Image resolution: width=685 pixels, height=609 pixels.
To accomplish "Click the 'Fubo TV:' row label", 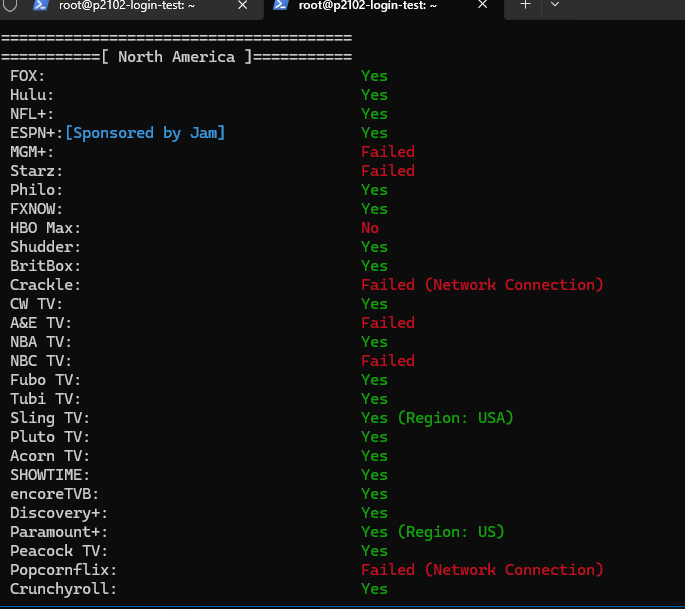I will click(45, 380).
